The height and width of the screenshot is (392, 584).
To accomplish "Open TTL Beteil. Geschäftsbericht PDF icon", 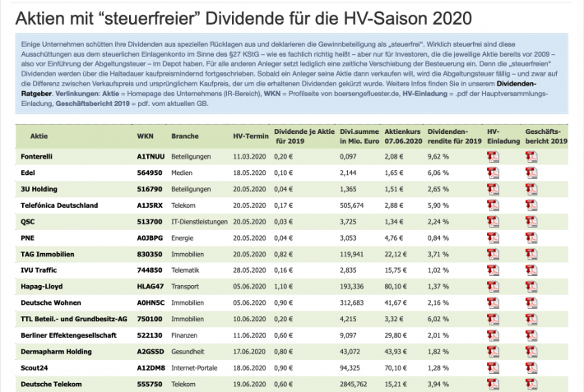I will pos(531,319).
